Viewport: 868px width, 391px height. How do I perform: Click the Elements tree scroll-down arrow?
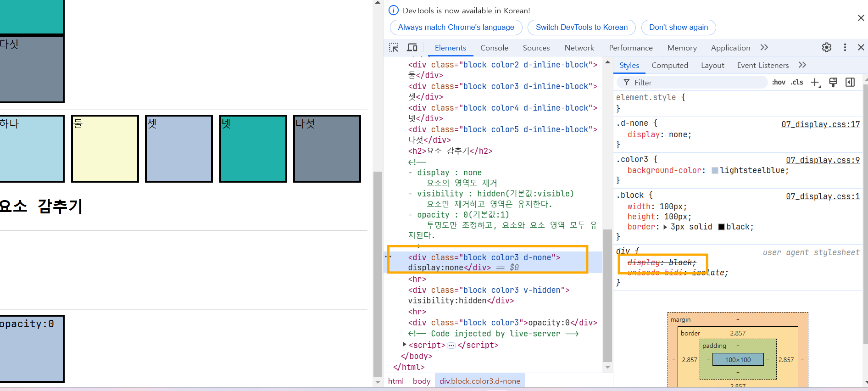607,367
